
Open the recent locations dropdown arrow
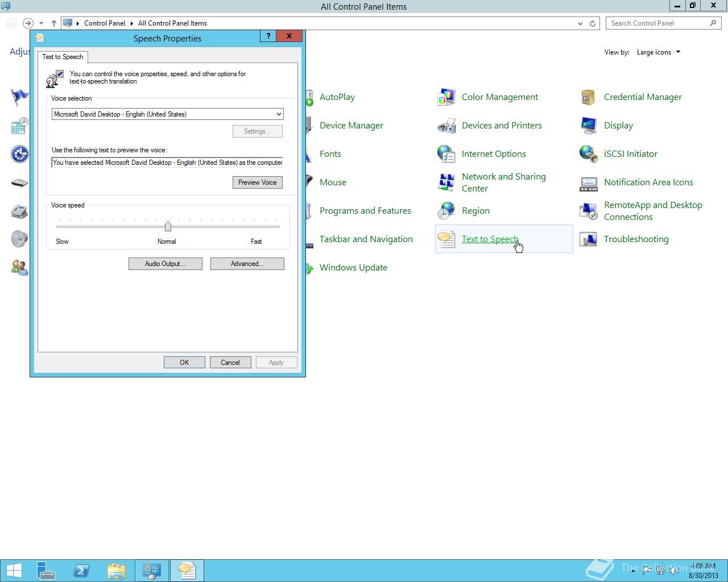pos(41,23)
